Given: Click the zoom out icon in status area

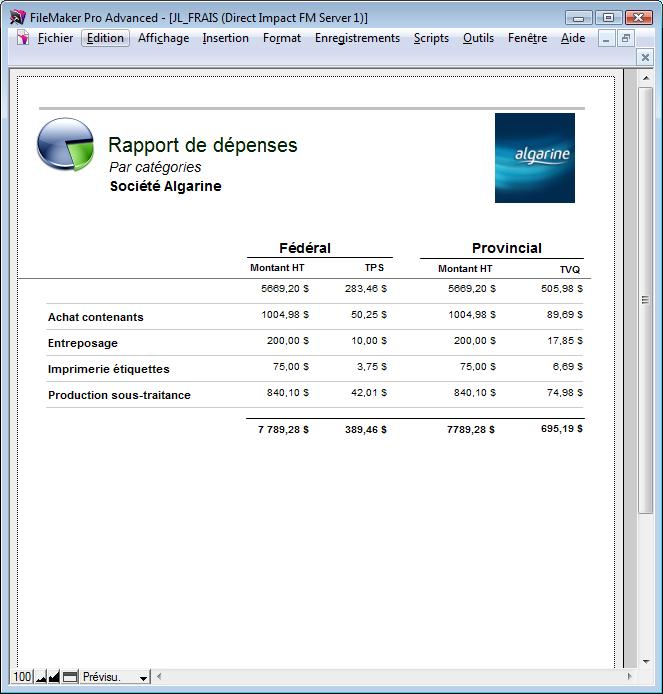Looking at the screenshot, I should (x=41, y=677).
